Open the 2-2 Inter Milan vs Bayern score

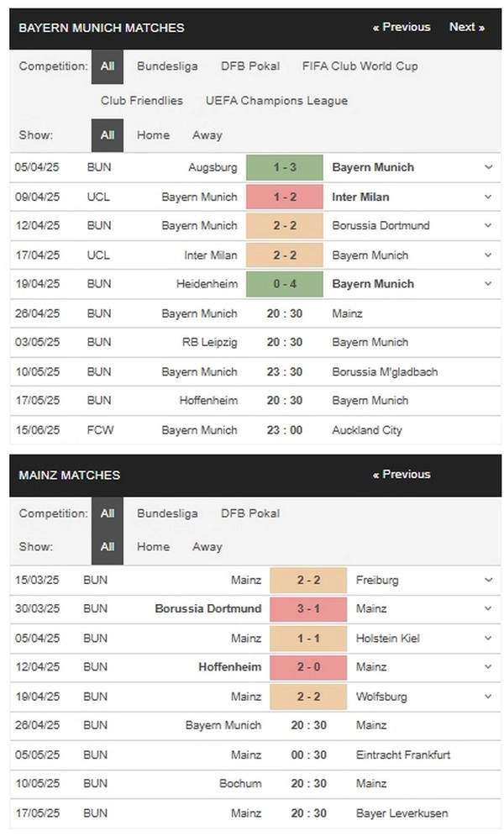[285, 255]
